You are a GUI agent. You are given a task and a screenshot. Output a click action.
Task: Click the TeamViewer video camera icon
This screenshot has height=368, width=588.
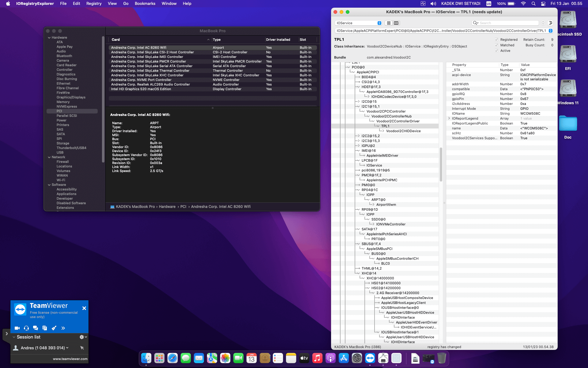(x=17, y=328)
